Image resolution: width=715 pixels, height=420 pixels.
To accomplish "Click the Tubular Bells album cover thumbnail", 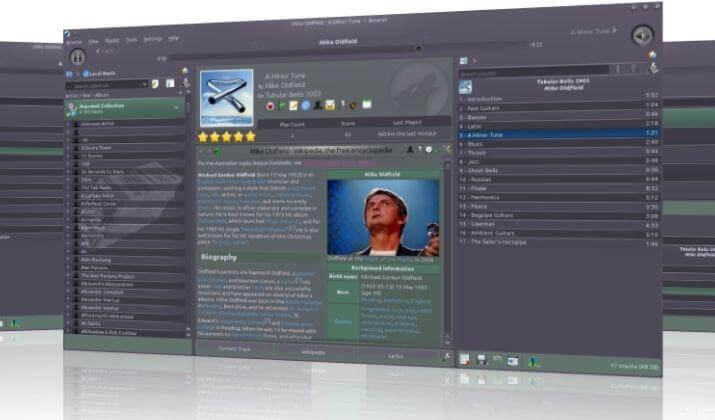I will [227, 98].
